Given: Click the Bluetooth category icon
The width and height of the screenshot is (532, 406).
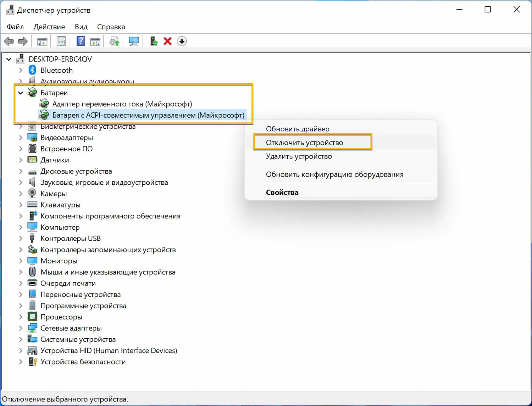Looking at the screenshot, I should click(x=32, y=70).
